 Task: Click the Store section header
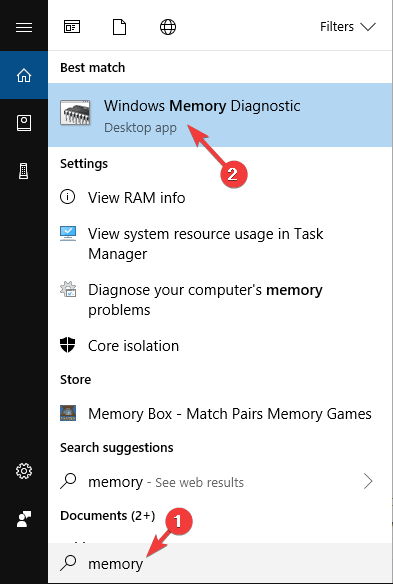(x=75, y=380)
